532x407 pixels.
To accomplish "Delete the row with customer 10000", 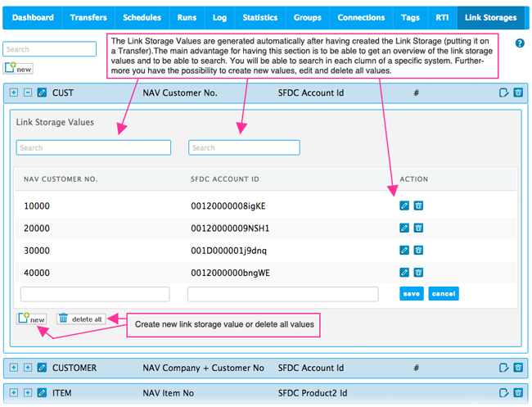I will pos(418,206).
